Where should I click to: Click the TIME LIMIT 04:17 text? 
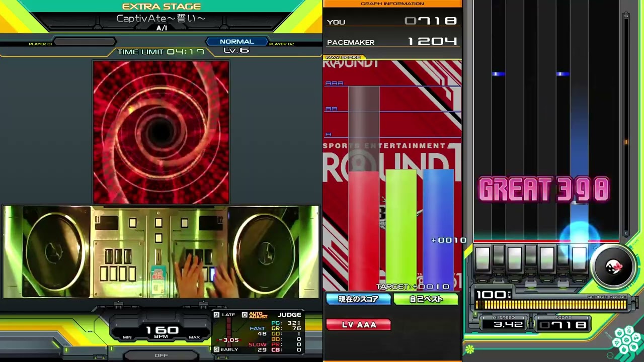tap(161, 52)
